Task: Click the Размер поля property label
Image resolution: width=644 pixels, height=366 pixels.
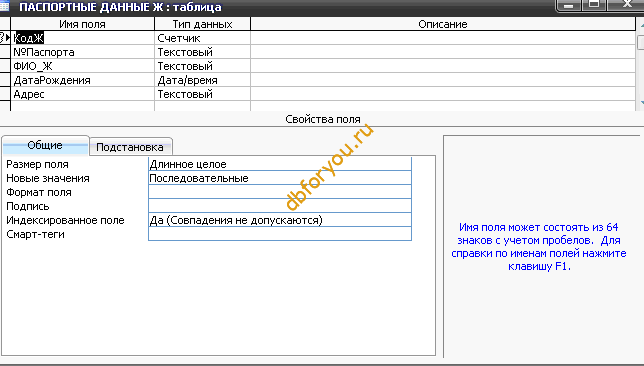Action: click(x=37, y=164)
